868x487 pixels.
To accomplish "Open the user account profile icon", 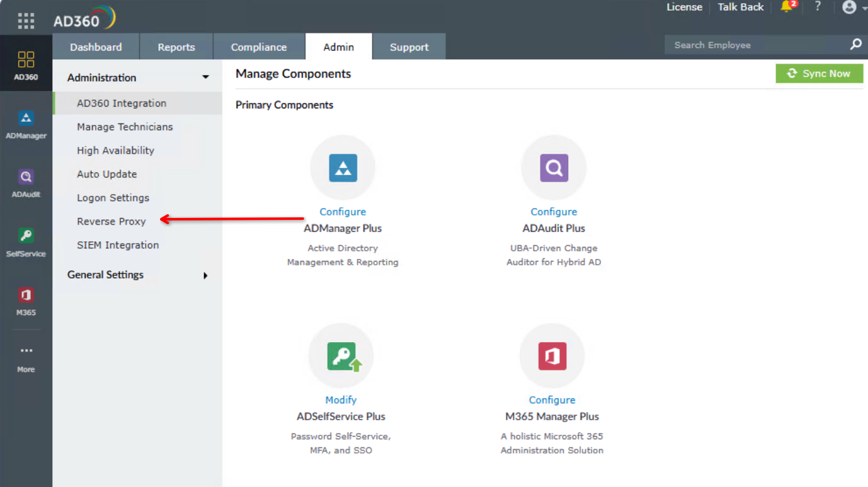I will [849, 8].
